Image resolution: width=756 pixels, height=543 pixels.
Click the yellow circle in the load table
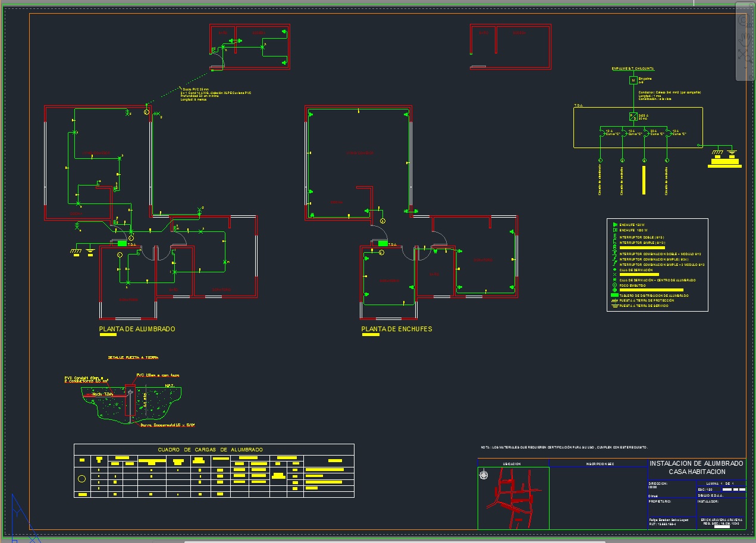click(82, 479)
